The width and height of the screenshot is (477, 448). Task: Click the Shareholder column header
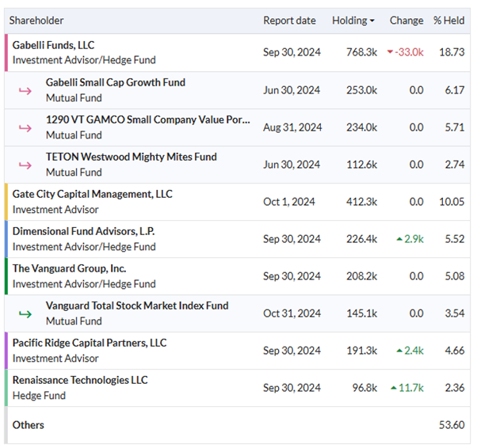click(x=36, y=21)
